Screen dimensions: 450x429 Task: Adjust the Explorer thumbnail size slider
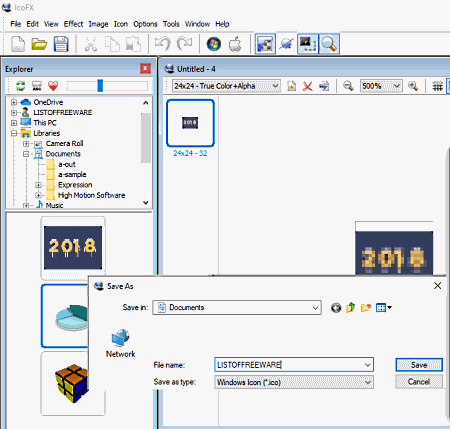[x=100, y=86]
